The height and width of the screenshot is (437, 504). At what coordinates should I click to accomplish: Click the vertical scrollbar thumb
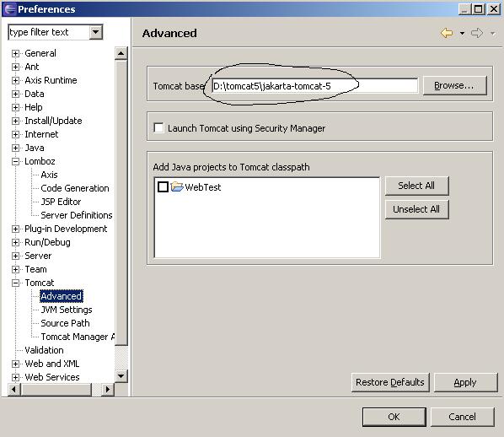tap(121, 202)
